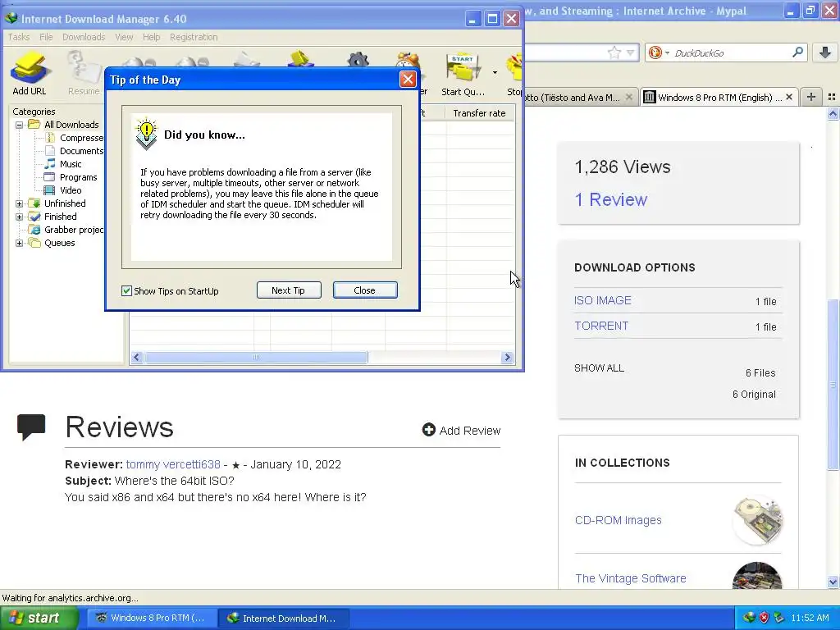Image resolution: width=840 pixels, height=630 pixels.
Task: Click browser scrollbar down arrow
Action: pyautogui.click(x=833, y=582)
